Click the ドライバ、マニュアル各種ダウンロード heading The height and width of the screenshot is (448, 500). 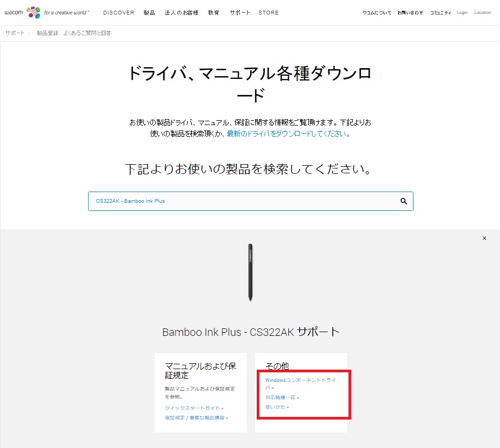pyautogui.click(x=250, y=84)
